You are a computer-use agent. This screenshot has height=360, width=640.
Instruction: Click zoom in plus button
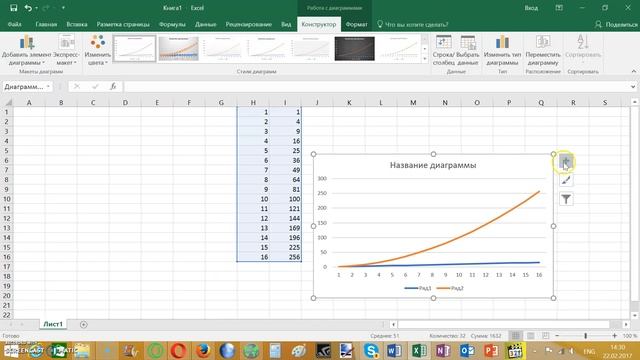pyautogui.click(x=615, y=336)
